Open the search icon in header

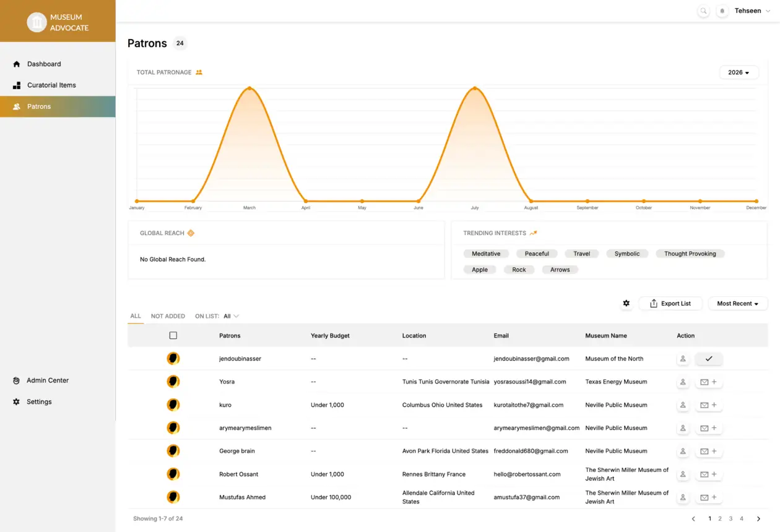703,11
